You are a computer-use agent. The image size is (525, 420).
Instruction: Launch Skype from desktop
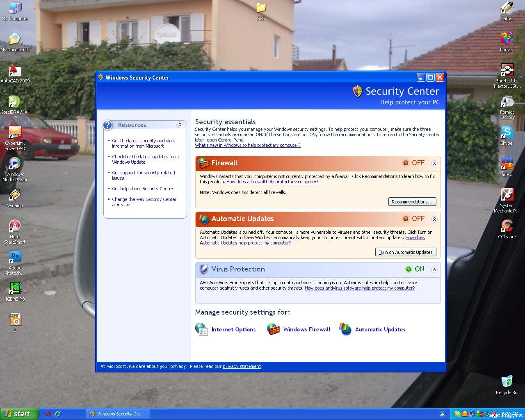pos(507,136)
